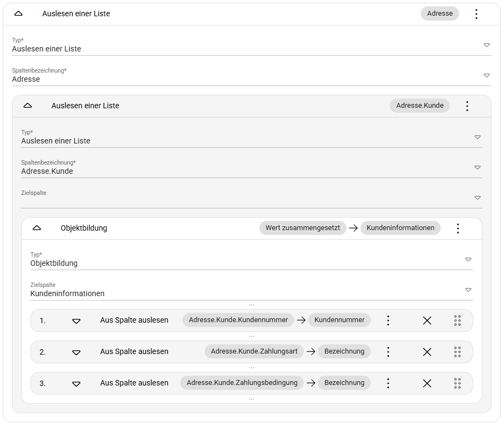The height and width of the screenshot is (425, 504).
Task: Remove row 1 with its X icon
Action: [x=427, y=320]
